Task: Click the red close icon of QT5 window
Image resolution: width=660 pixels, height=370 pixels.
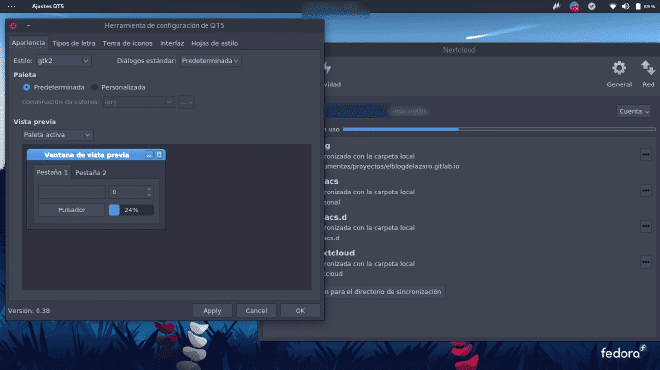Action: tap(13, 26)
